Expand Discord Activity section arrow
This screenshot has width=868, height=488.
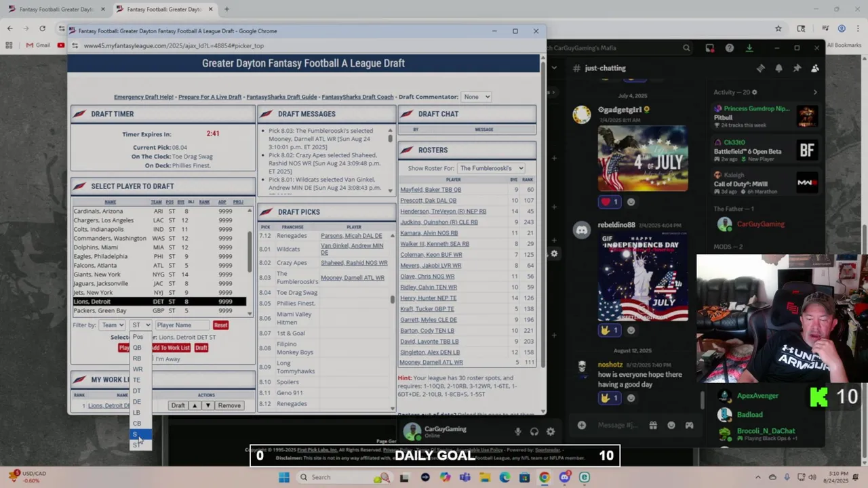point(815,92)
